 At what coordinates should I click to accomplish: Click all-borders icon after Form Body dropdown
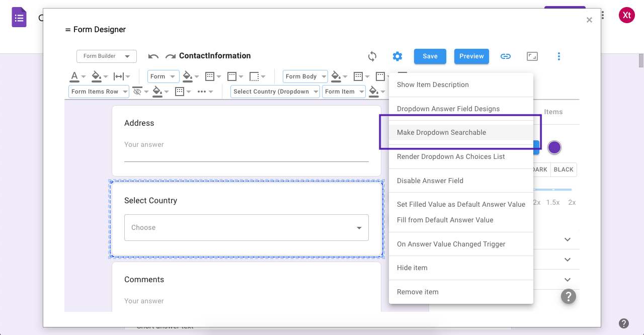(358, 76)
